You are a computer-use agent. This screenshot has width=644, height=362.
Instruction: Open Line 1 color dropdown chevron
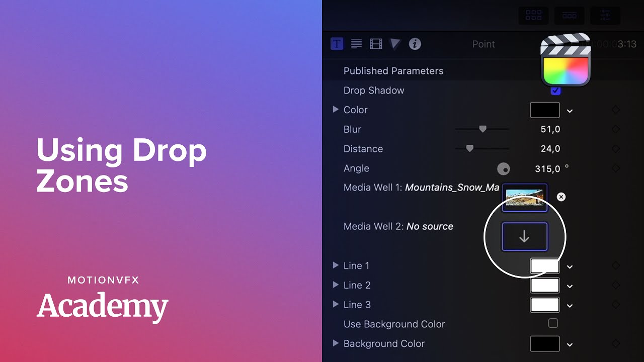[x=570, y=266]
